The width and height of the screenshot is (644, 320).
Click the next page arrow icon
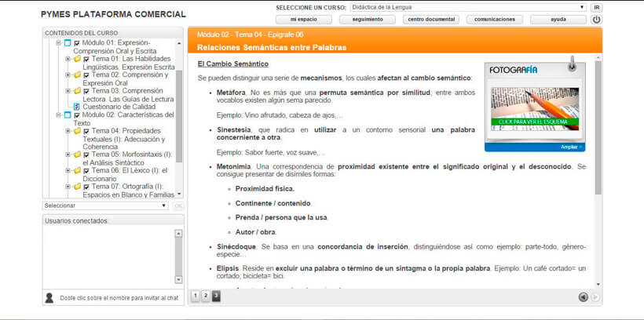[x=595, y=297]
